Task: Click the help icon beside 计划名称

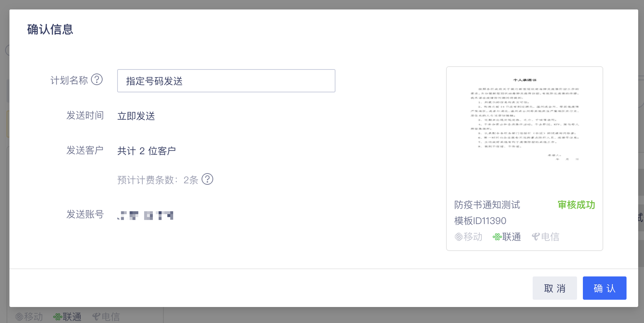Action: pyautogui.click(x=97, y=79)
